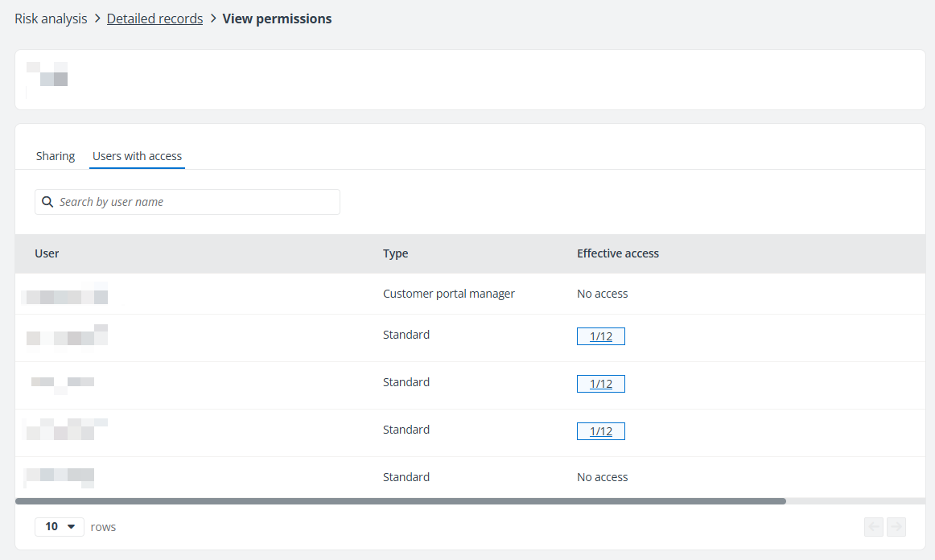935x560 pixels.
Task: Select the Users with access tab
Action: 137,155
